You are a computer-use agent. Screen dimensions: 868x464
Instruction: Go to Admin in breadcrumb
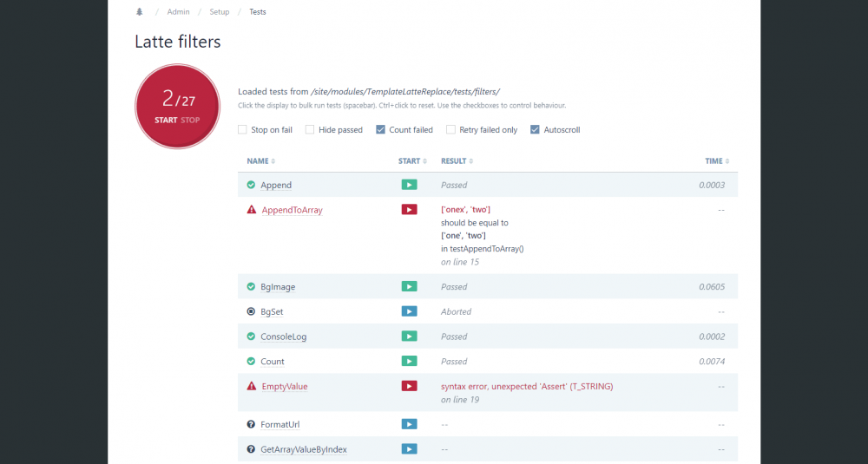tap(178, 12)
